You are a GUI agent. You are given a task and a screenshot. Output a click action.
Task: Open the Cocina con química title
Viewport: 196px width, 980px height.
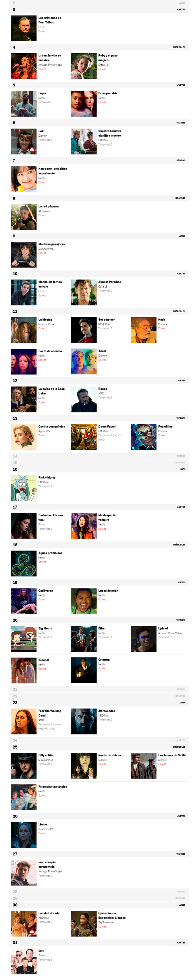pyautogui.click(x=52, y=426)
